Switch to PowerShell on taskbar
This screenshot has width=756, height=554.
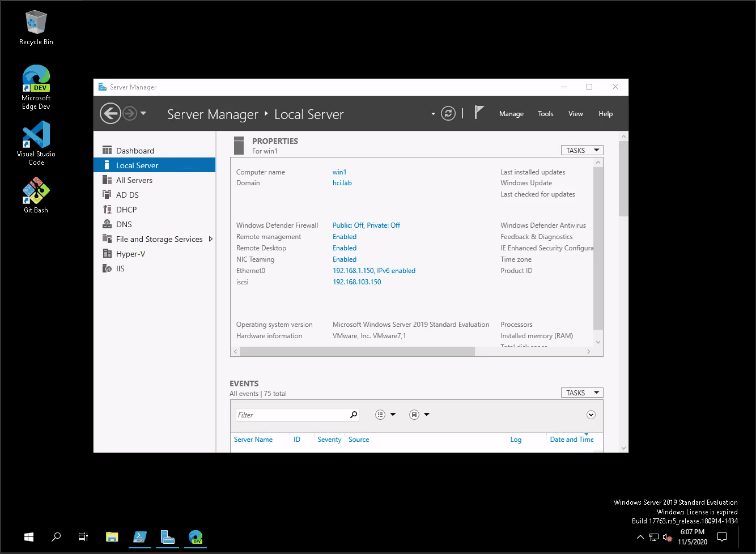[140, 537]
